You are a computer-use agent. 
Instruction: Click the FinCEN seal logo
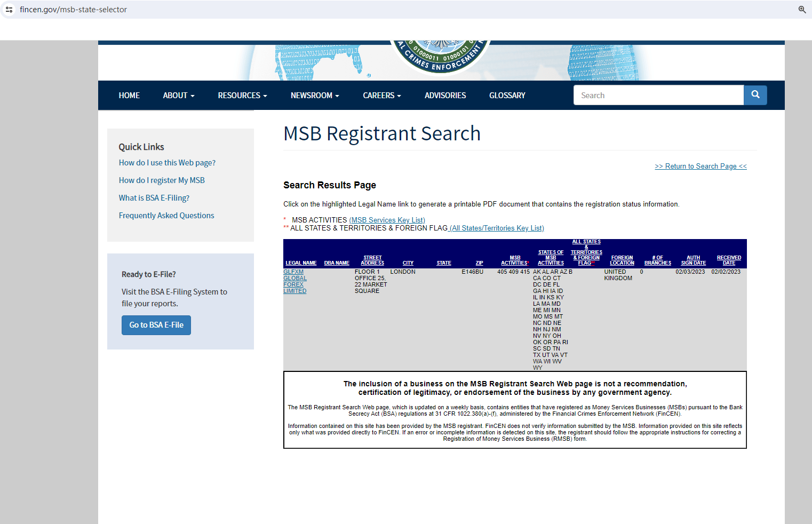pyautogui.click(x=441, y=57)
